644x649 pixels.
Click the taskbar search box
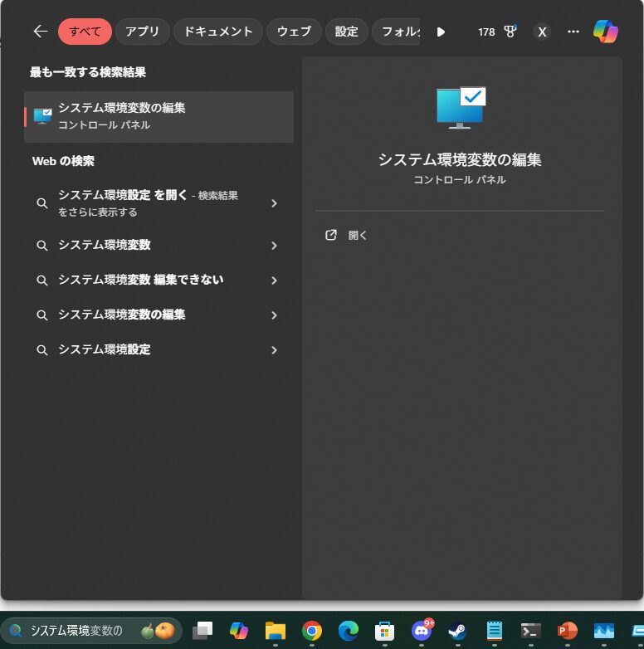[91, 631]
